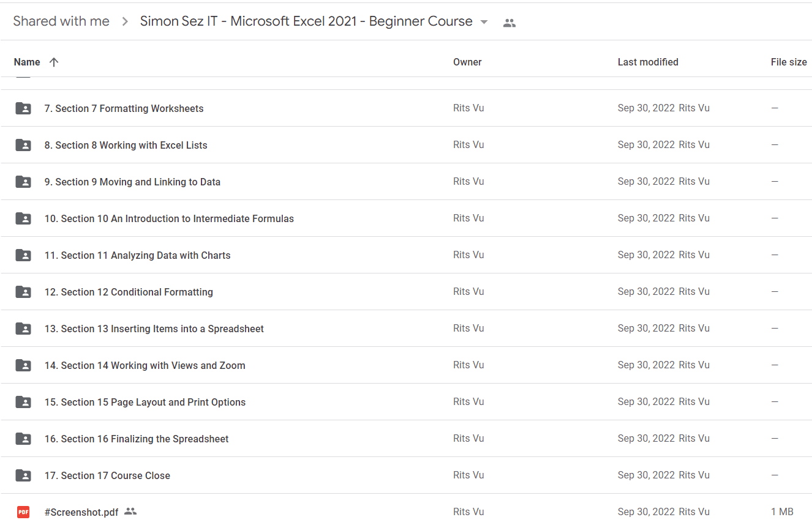Select 12. Section 12 Conditional Formatting
Viewport: 812px width, 528px height.
129,292
